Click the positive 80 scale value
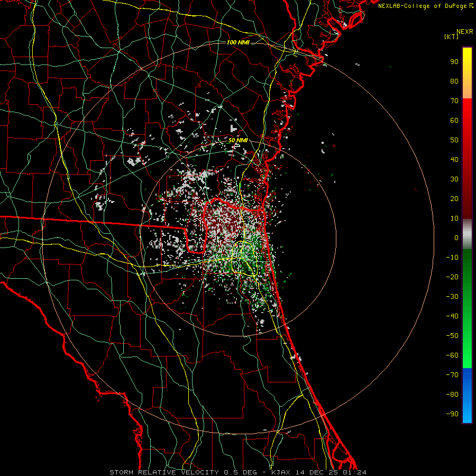 point(454,81)
